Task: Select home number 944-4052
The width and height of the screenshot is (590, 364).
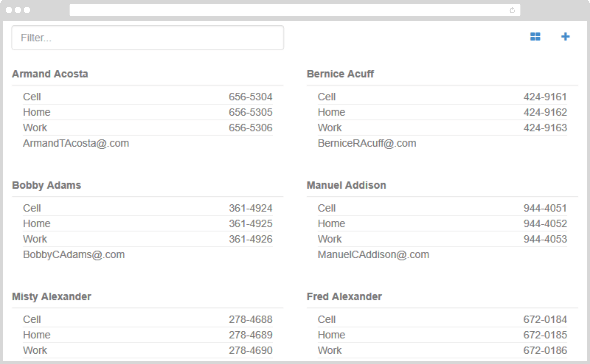Action: pos(545,223)
